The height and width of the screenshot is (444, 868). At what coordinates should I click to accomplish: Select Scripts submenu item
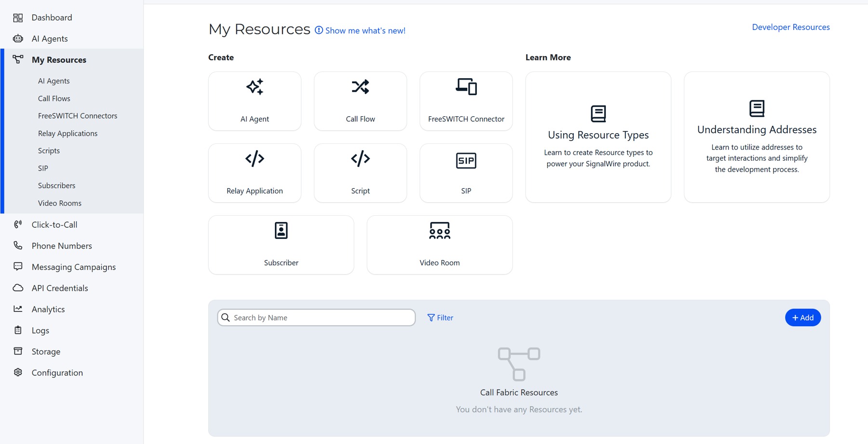[x=49, y=151]
